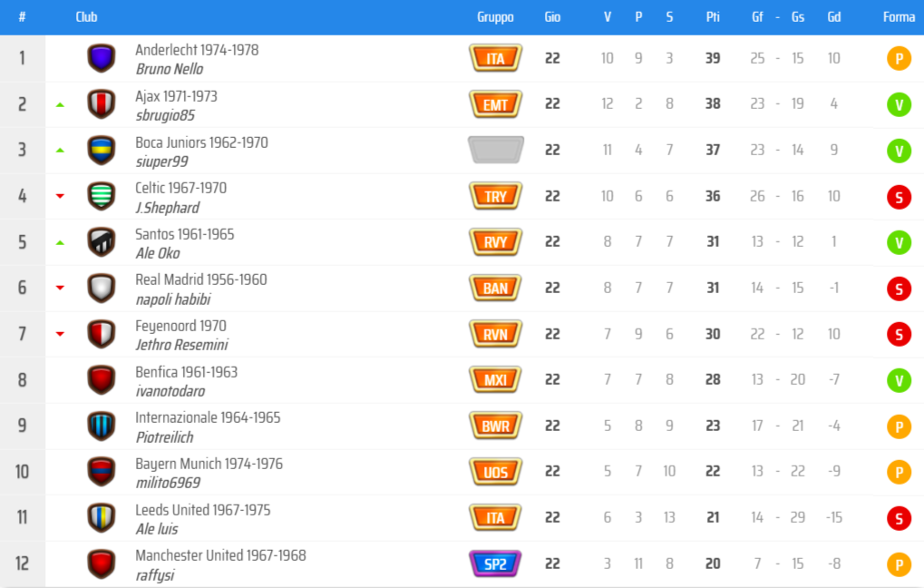Sort table by Pti column header
This screenshot has width=924, height=588.
point(713,17)
